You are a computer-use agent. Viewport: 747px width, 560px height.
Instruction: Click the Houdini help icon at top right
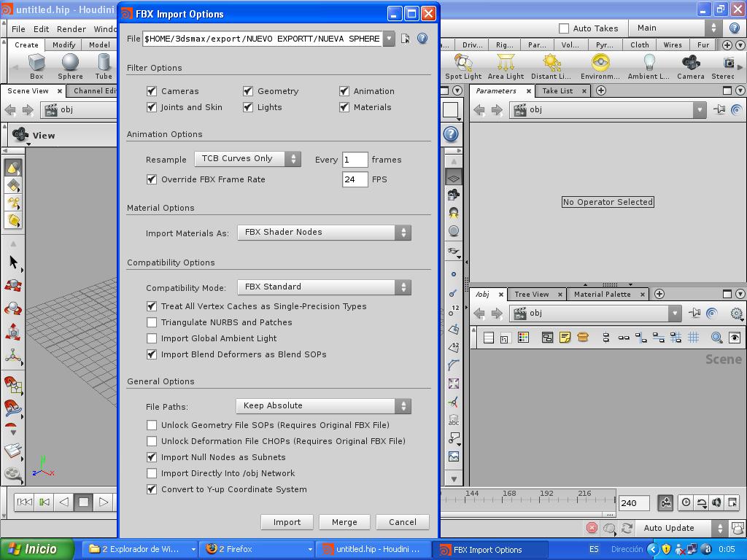[735, 28]
